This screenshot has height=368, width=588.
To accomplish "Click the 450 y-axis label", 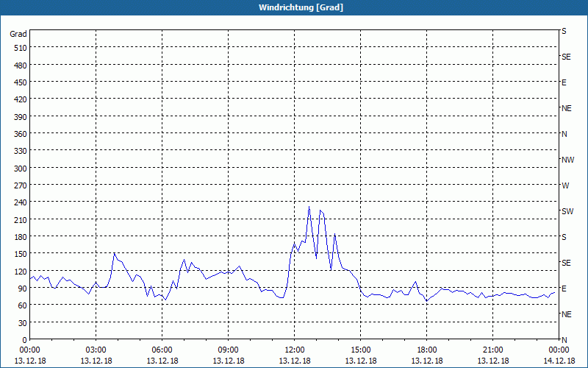I will pos(21,82).
